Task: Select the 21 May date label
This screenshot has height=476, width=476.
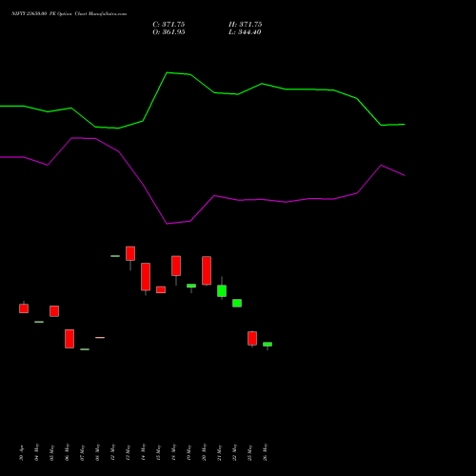Action: pyautogui.click(x=219, y=452)
